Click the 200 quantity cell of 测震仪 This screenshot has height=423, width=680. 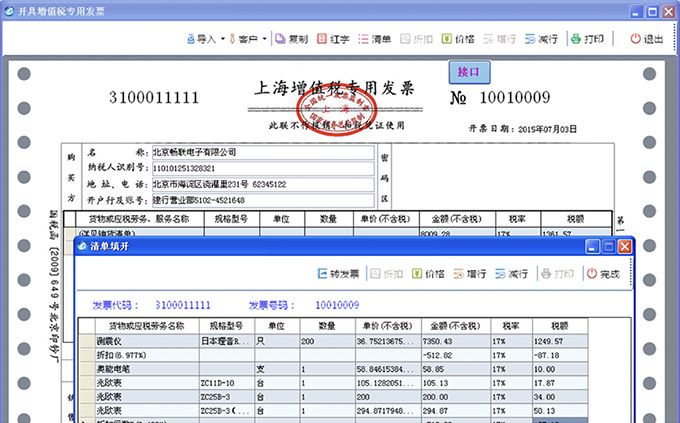point(327,341)
